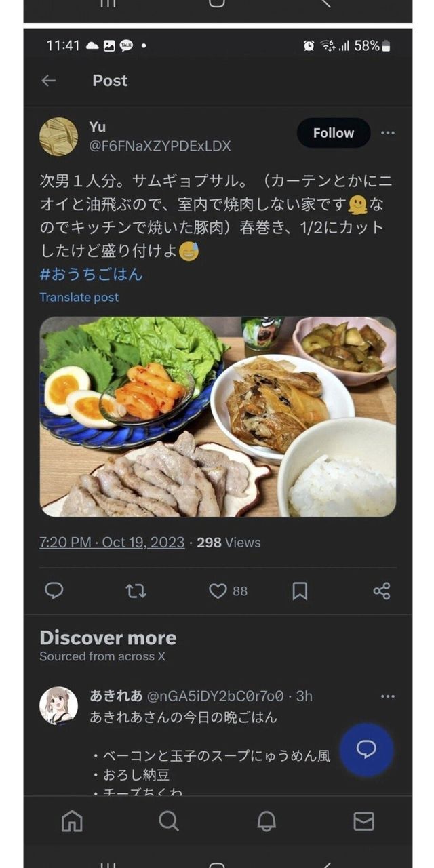Image resolution: width=434 pixels, height=868 pixels.
Task: Open the three-dot menu for Yu's post
Action: pyautogui.click(x=388, y=133)
